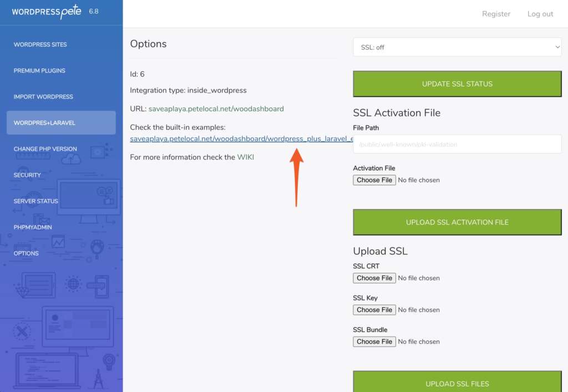Focus the File Path input field
This screenshot has height=392, width=568.
[x=457, y=145]
